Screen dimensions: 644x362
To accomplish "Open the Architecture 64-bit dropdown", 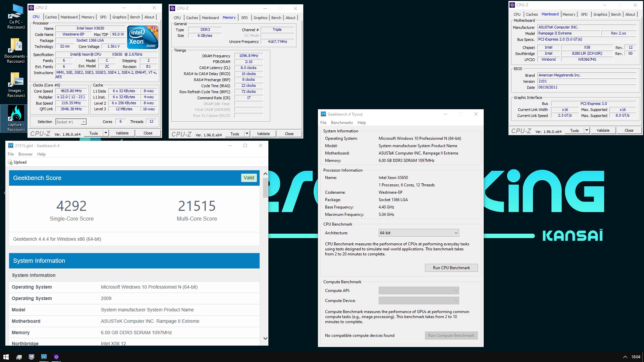I will point(419,233).
